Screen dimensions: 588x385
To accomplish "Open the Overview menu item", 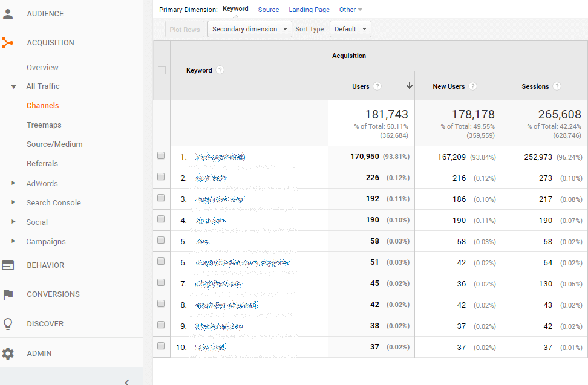I will [x=42, y=68].
